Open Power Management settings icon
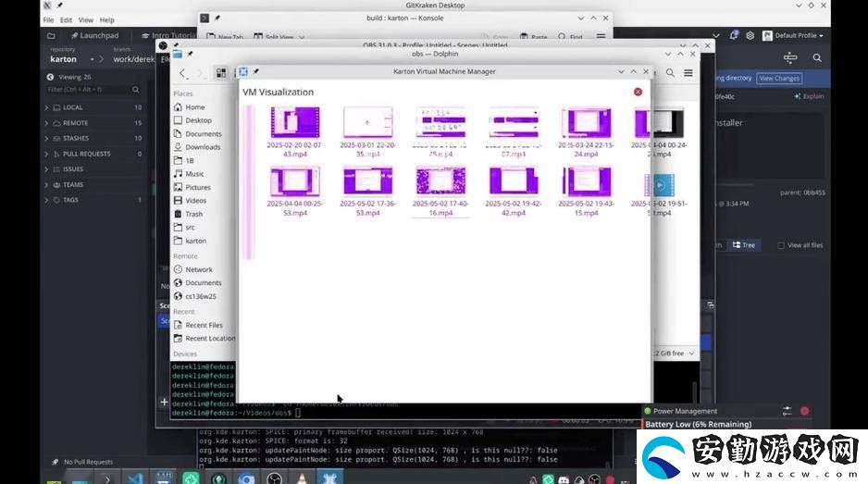This screenshot has width=868, height=484. click(787, 411)
